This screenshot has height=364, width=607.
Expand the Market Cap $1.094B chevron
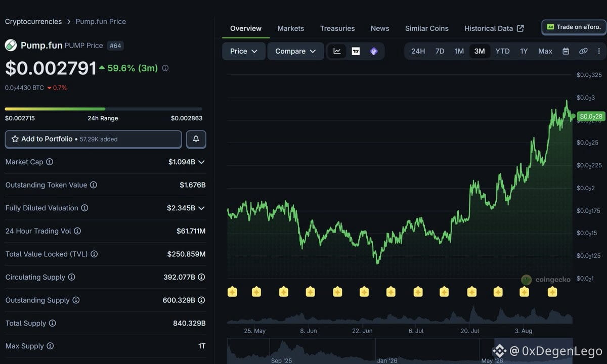tap(201, 162)
